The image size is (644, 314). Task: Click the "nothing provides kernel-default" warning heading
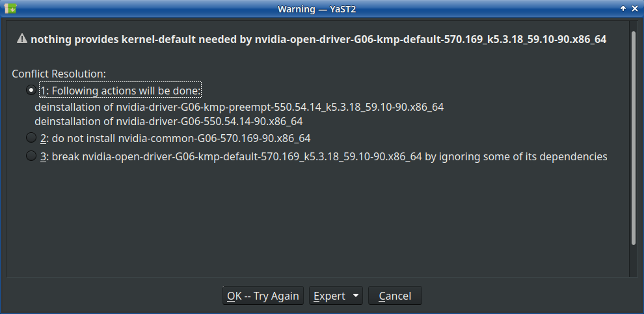click(318, 39)
